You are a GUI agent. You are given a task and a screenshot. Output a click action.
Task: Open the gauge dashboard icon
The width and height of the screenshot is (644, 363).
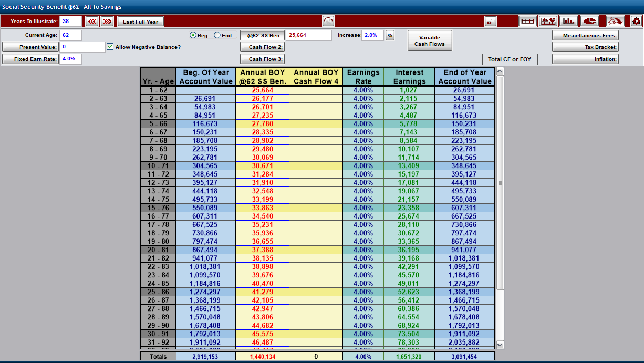[x=328, y=22]
